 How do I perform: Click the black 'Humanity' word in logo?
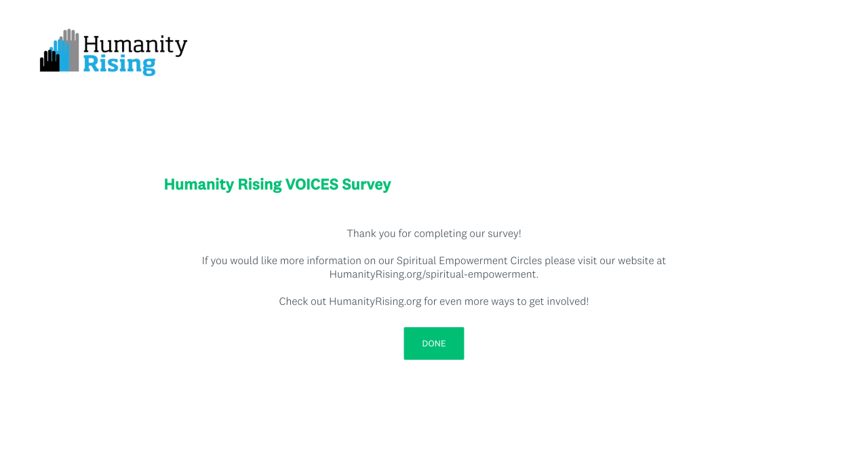click(134, 45)
